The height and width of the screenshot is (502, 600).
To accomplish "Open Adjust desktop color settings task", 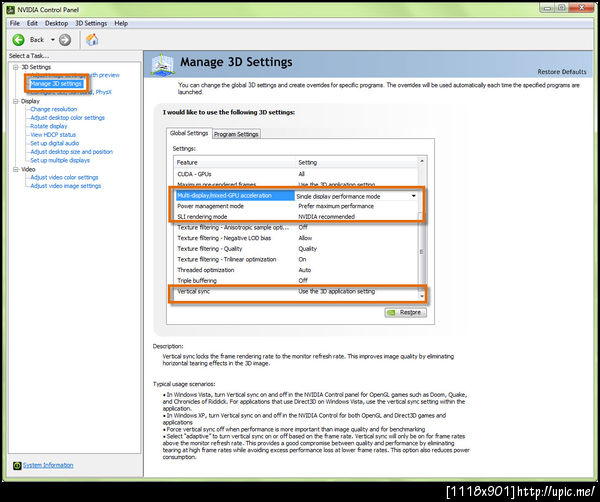I will tap(67, 117).
